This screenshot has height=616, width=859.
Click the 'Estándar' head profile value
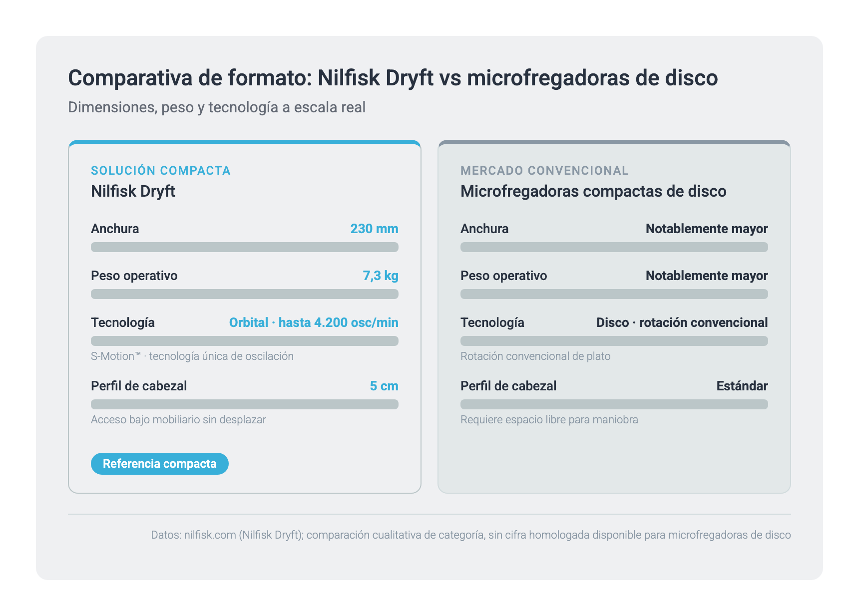coord(742,386)
